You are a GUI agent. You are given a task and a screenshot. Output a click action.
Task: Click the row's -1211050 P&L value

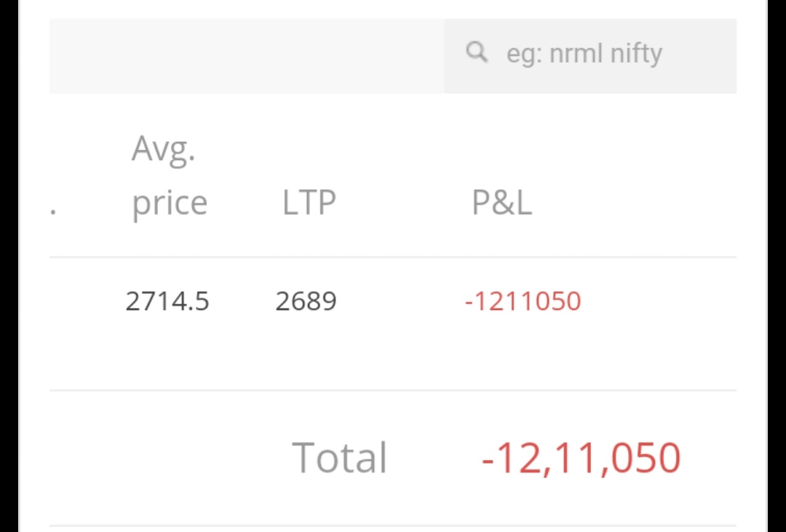tap(523, 301)
